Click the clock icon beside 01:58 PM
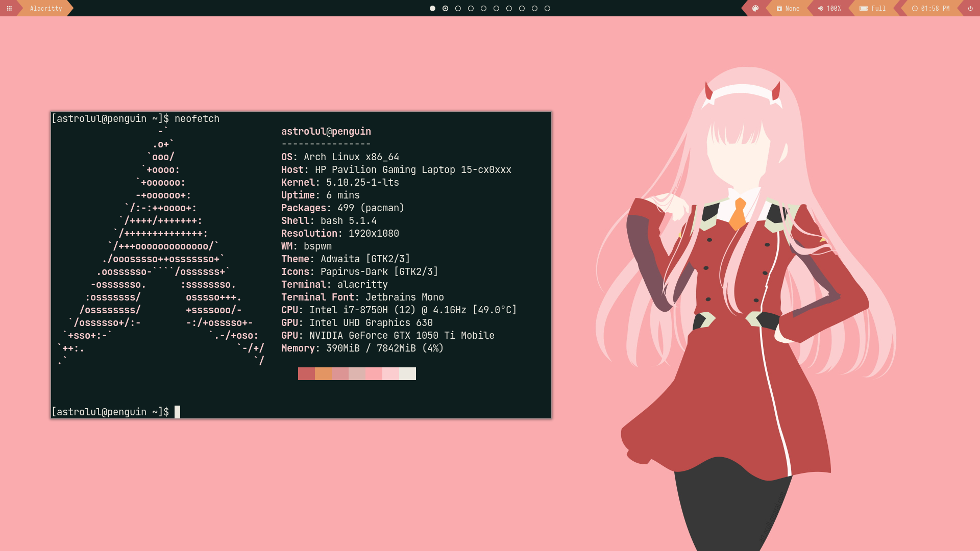 (x=915, y=8)
